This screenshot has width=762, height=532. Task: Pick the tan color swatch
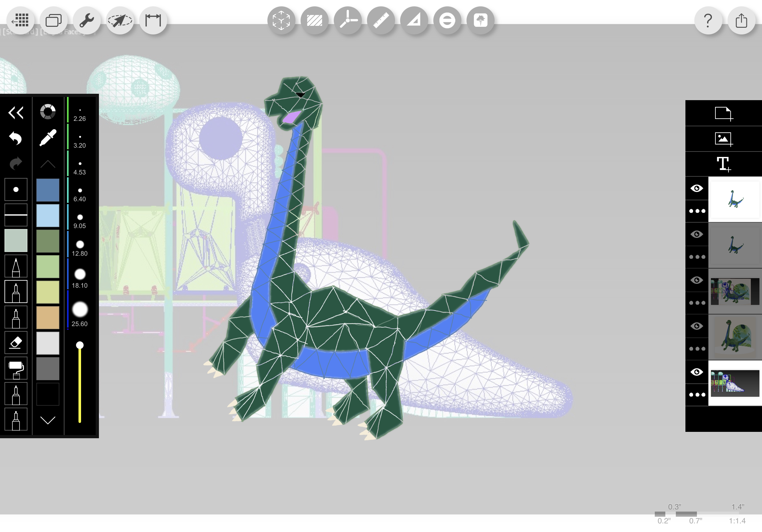(48, 318)
